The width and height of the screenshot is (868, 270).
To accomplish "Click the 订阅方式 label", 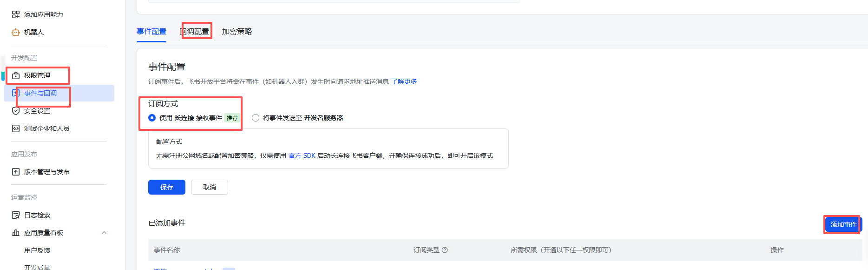I will pyautogui.click(x=163, y=104).
